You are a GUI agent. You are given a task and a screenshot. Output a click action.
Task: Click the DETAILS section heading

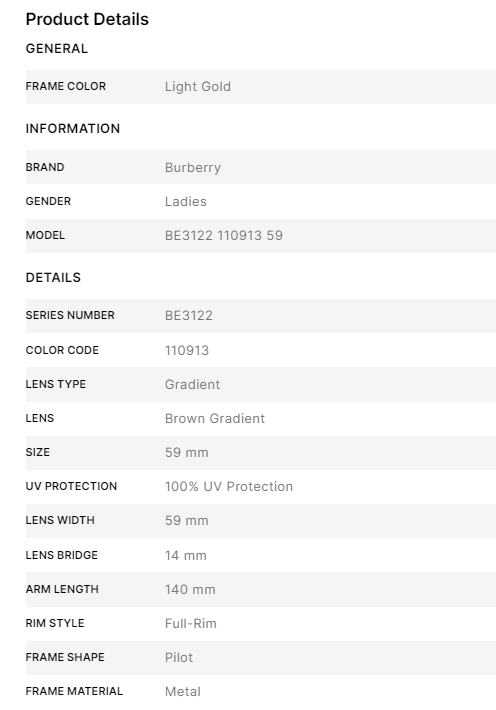[53, 278]
